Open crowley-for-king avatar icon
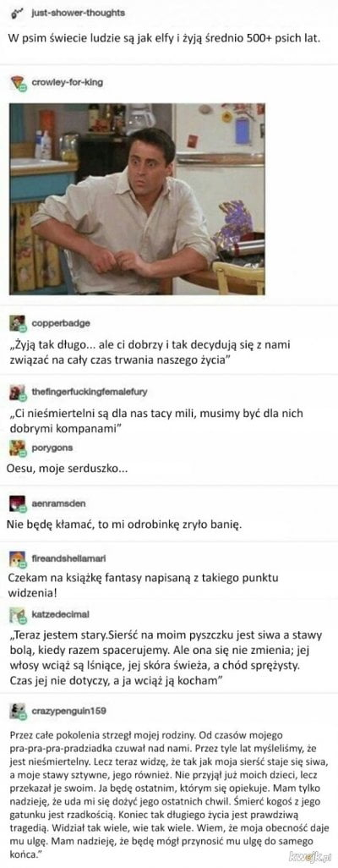338x868 pixels. coord(18,83)
